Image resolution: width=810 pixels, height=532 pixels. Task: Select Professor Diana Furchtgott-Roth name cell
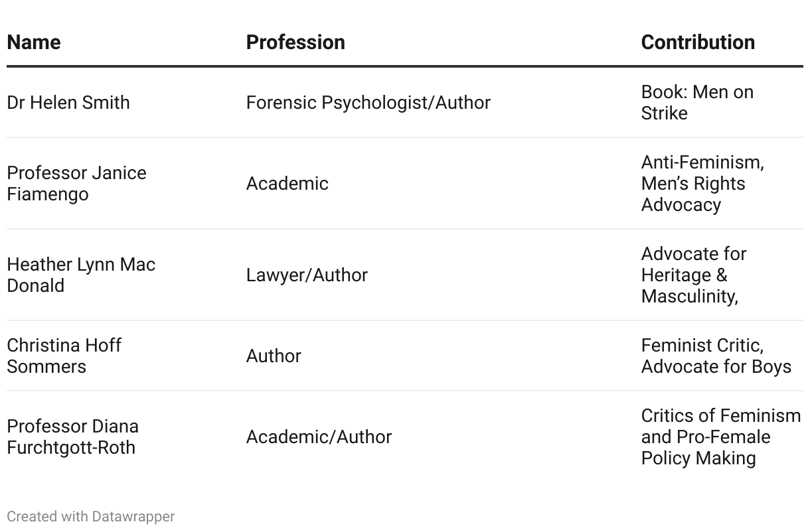coord(72,436)
